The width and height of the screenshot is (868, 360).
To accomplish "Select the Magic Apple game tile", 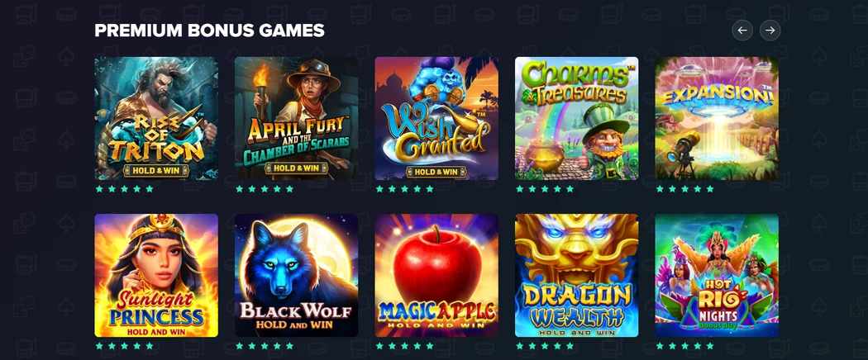I will pyautogui.click(x=436, y=276).
